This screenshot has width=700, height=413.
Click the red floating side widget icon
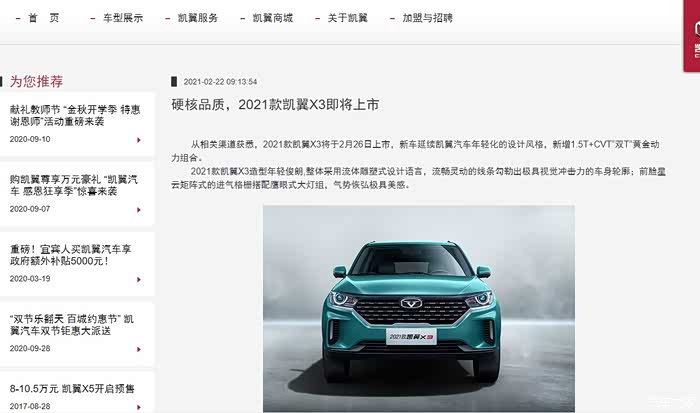tap(692, 36)
